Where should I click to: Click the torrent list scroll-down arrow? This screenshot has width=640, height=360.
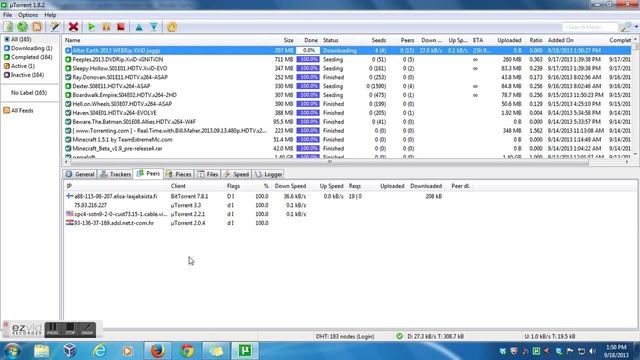point(636,154)
